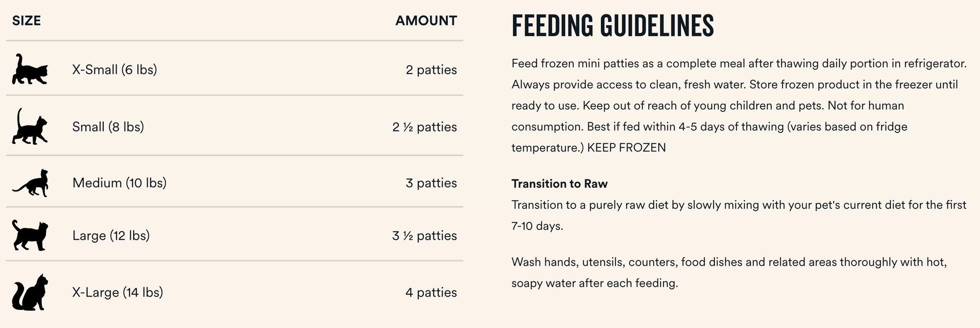Screen dimensions: 980x328
Task: Select the 4 patties amount value
Action: tap(431, 293)
